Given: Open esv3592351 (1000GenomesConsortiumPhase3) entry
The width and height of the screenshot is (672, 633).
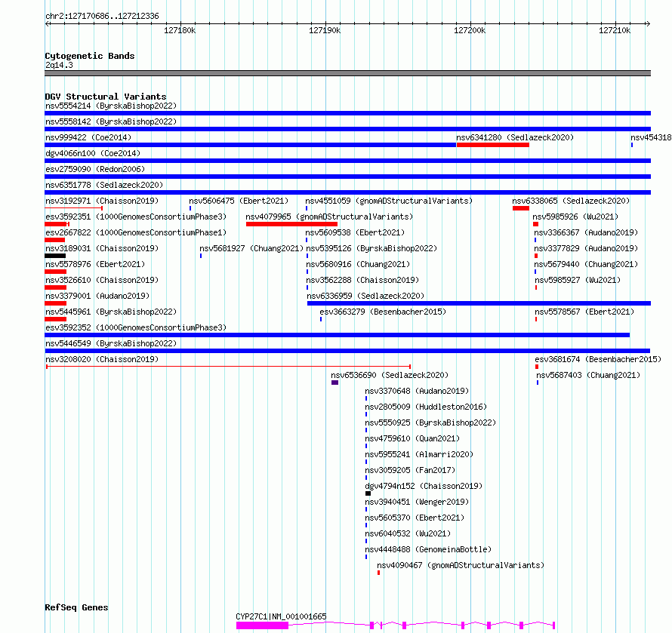Looking at the screenshot, I should point(136,217).
